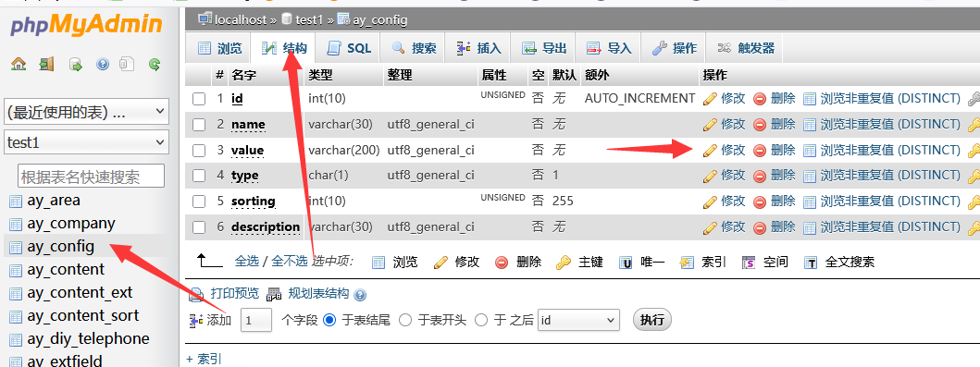Viewport: 980px width, 367px height.
Task: Click the red delete icon for description row
Action: pos(760,226)
